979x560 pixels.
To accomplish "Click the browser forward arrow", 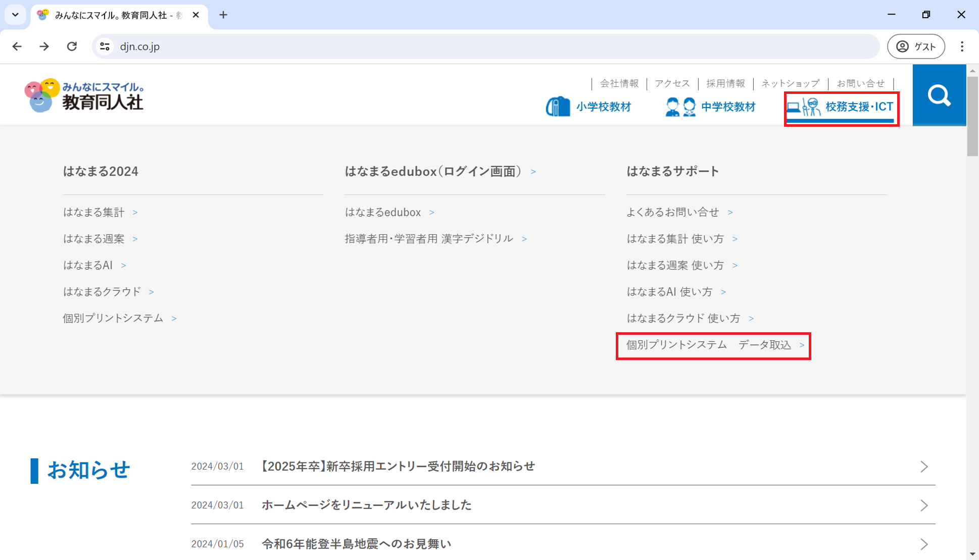I will point(44,46).
